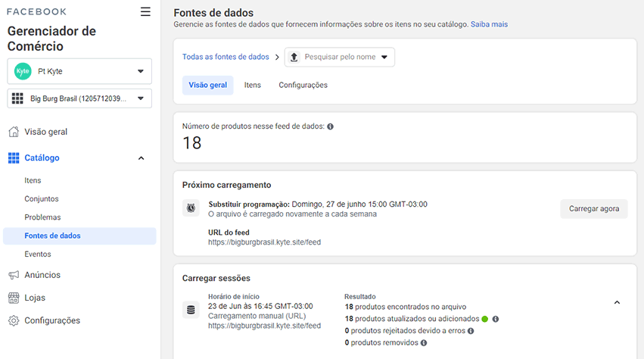Screen dimensions: 644x359
Task: Switch to the Configurações tab
Action: point(303,85)
